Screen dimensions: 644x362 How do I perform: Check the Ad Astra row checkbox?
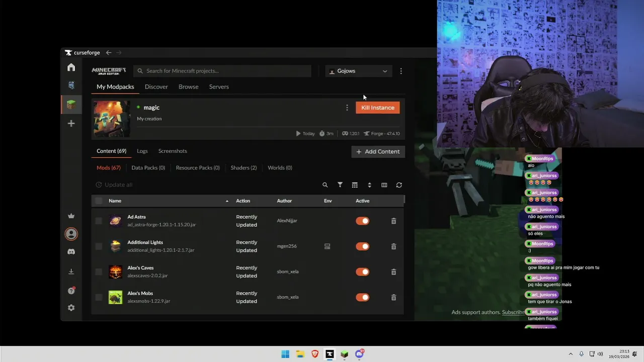pyautogui.click(x=99, y=221)
